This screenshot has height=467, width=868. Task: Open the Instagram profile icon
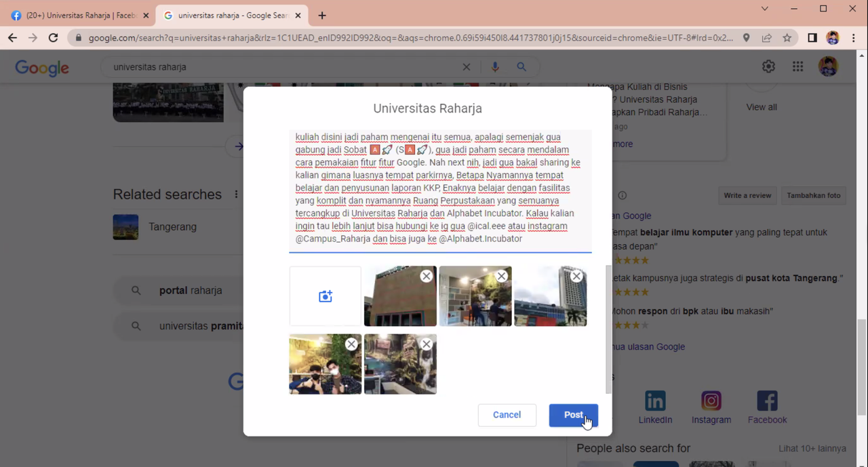711,401
